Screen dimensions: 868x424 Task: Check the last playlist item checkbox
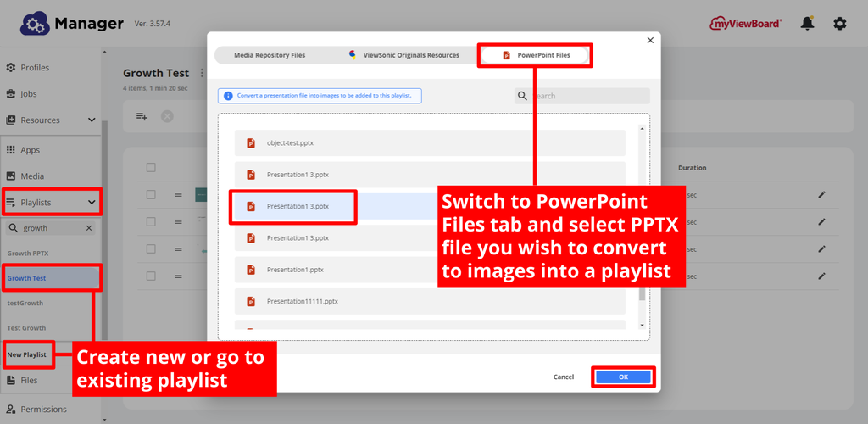[x=151, y=276]
